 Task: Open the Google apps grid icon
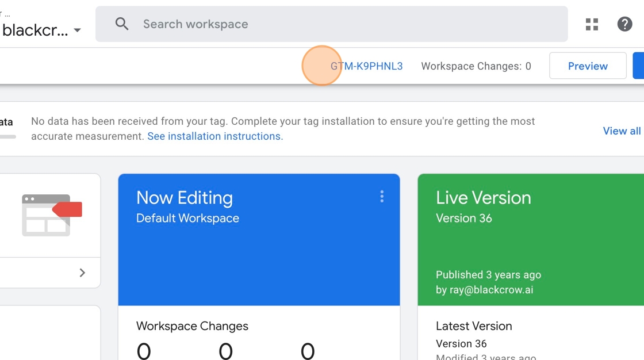tap(592, 24)
